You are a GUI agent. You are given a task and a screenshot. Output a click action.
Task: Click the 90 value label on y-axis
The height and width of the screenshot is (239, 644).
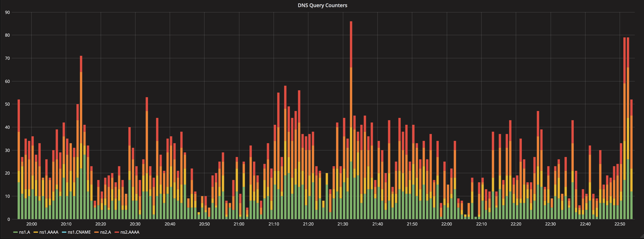tap(7, 12)
